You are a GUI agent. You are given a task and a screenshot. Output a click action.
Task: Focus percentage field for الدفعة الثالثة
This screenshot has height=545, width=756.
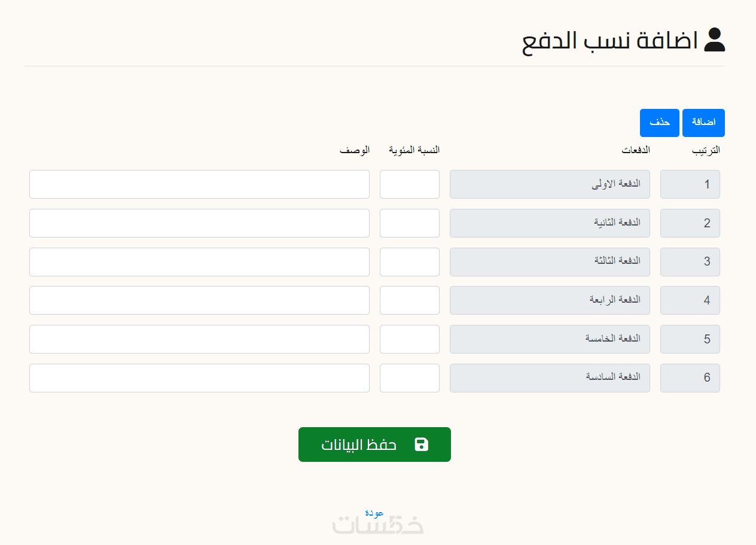[410, 262]
